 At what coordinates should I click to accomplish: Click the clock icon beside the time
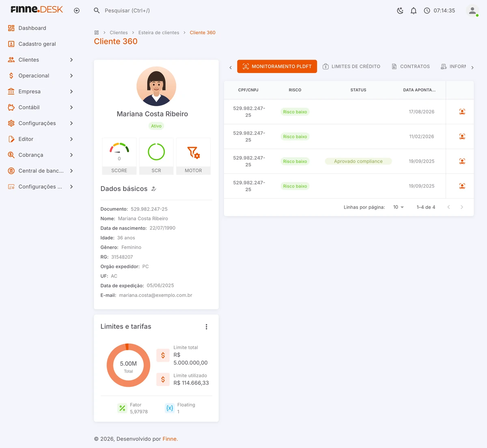[x=427, y=11]
